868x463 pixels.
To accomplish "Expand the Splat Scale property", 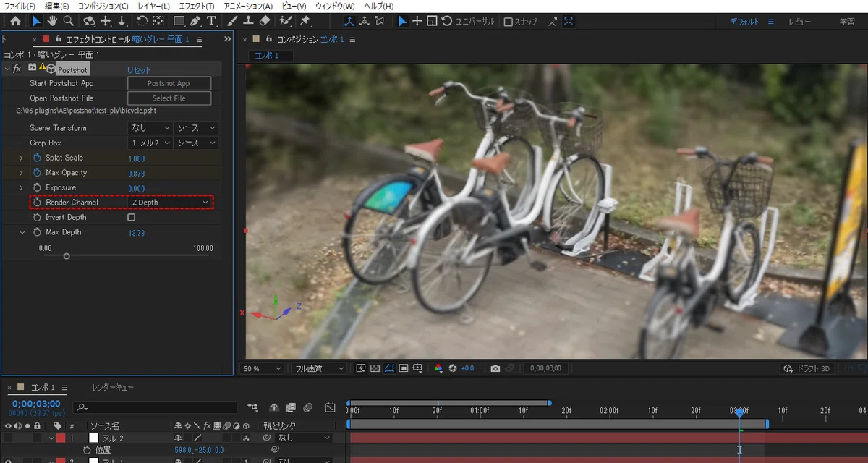I will point(22,158).
